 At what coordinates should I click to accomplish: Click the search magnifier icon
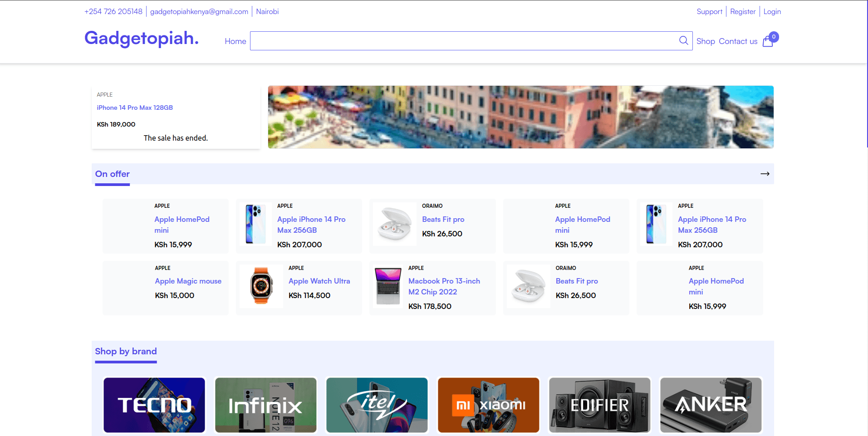(683, 41)
